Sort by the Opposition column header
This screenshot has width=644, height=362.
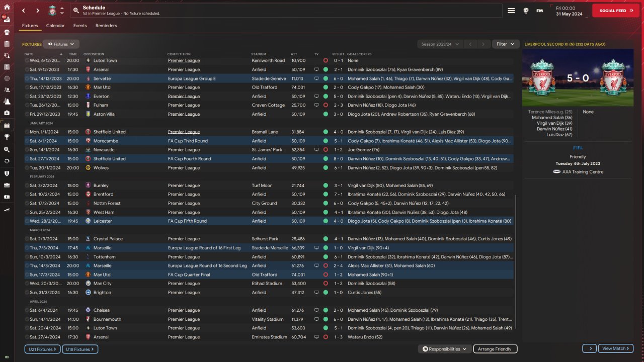pos(94,54)
